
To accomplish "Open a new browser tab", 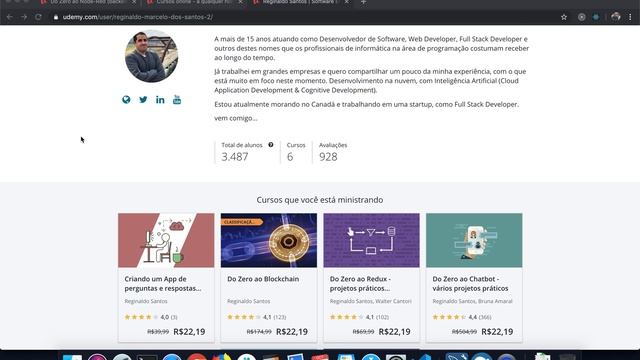I will click(x=363, y=2).
